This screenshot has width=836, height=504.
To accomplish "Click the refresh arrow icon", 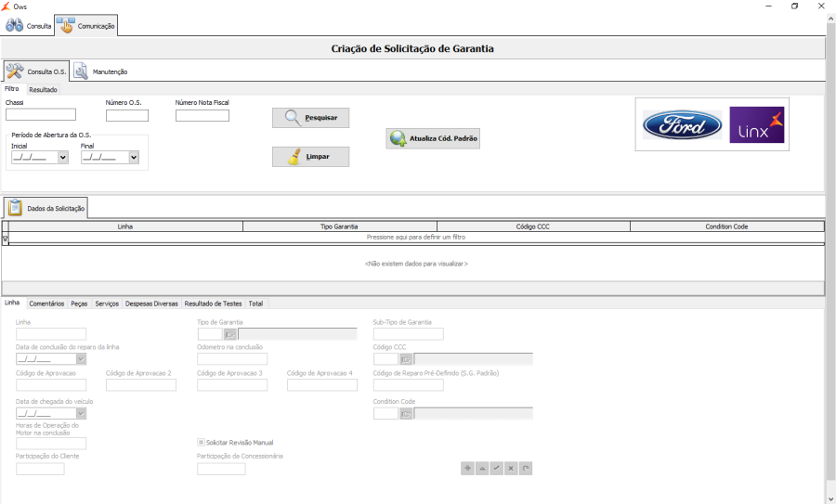I will (x=526, y=469).
